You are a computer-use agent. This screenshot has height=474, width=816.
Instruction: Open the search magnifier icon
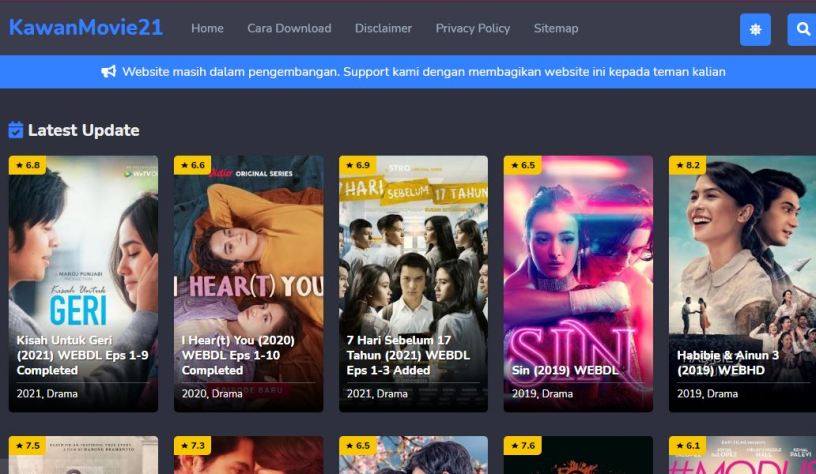802,30
